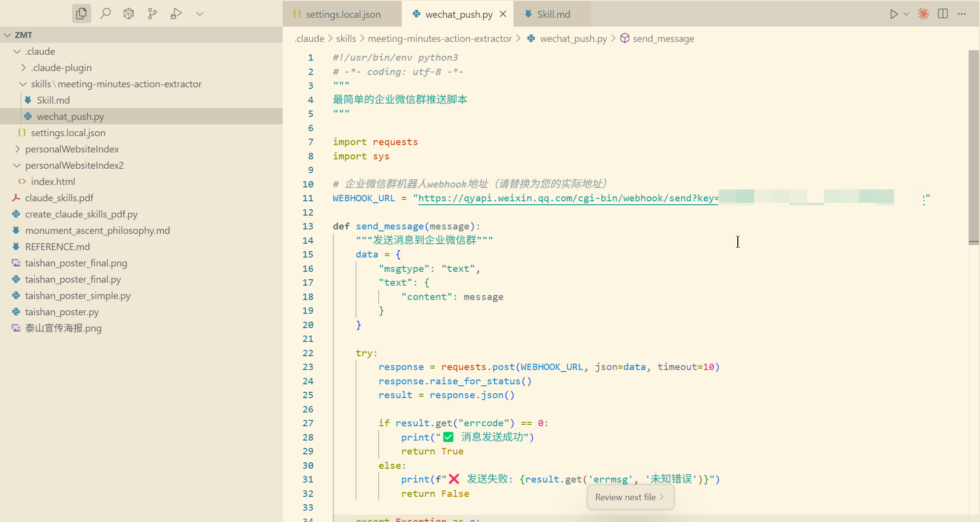Open the Explorer view icon
980x522 pixels.
pyautogui.click(x=81, y=14)
